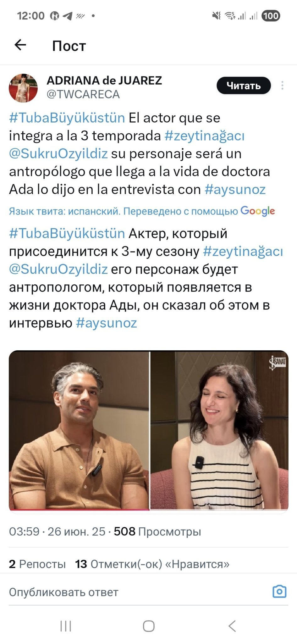Tap the back arrow icon
297x644 pixels.
(x=20, y=45)
